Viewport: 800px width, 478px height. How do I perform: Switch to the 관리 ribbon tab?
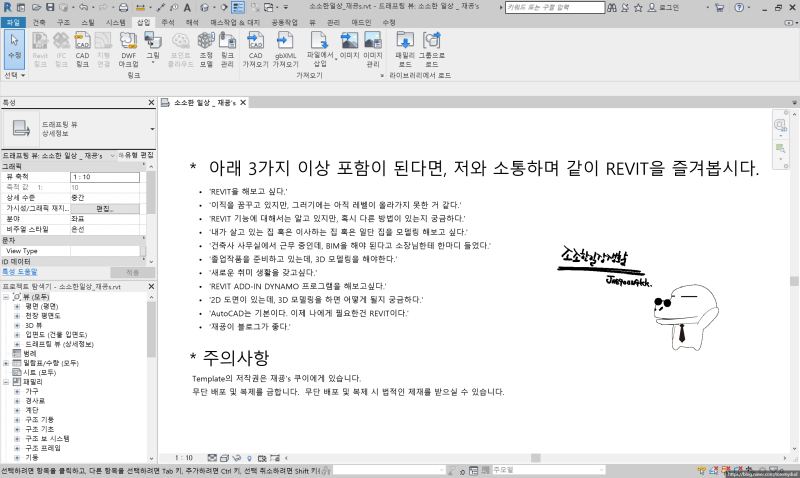pyautogui.click(x=333, y=22)
